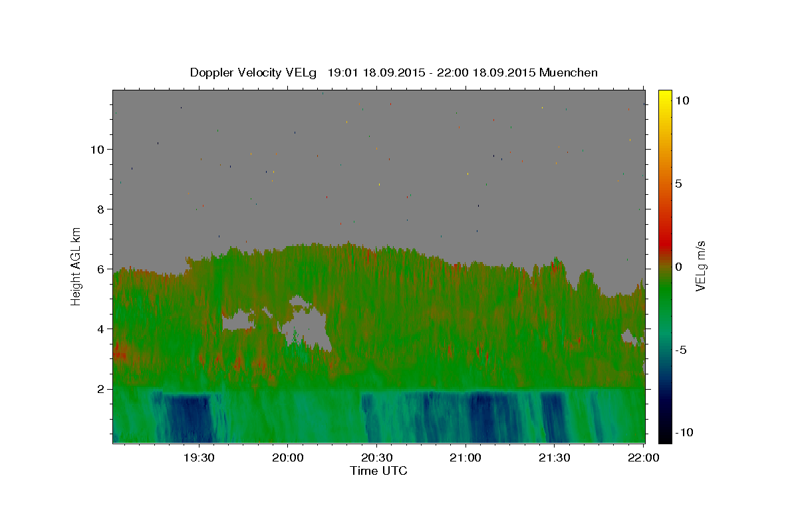Screen dimensions: 798x532
Task: Click the colorbar tick label 10
Action: coord(682,100)
